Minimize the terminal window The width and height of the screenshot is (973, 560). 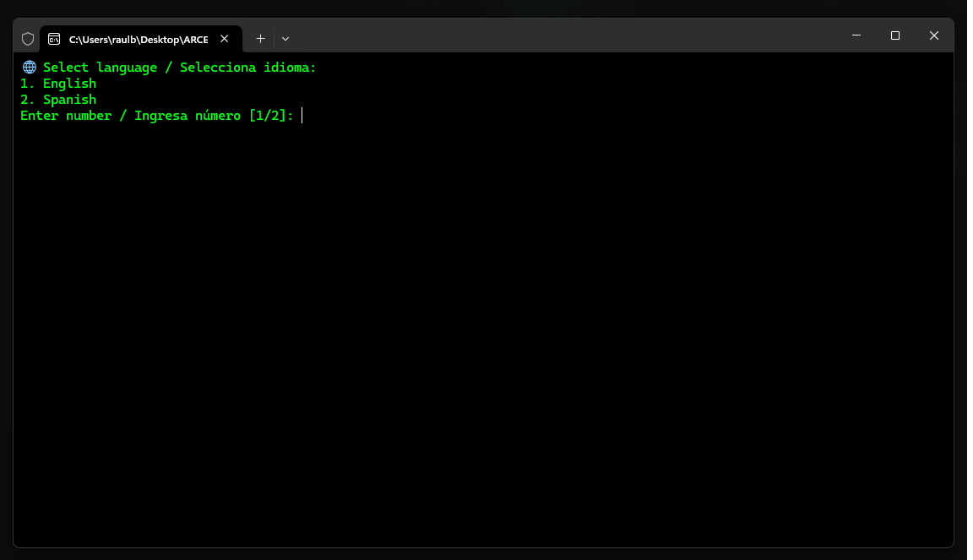[856, 35]
